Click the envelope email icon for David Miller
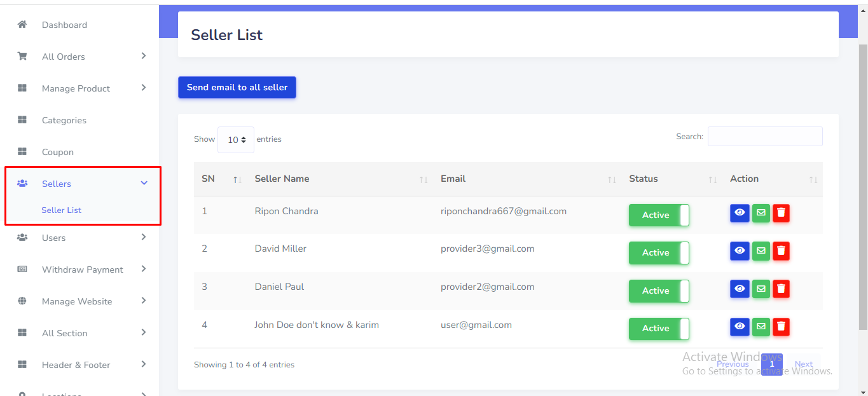Viewport: 868px width, 396px height. pos(761,251)
